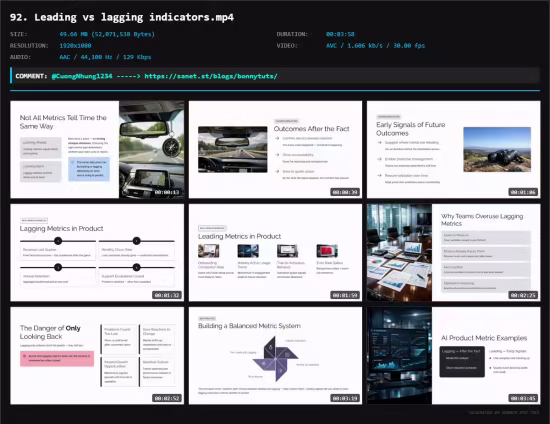Select the 'Early Signals of Future Outcomes' thumbnail
This screenshot has height=424, width=550.
tap(454, 149)
